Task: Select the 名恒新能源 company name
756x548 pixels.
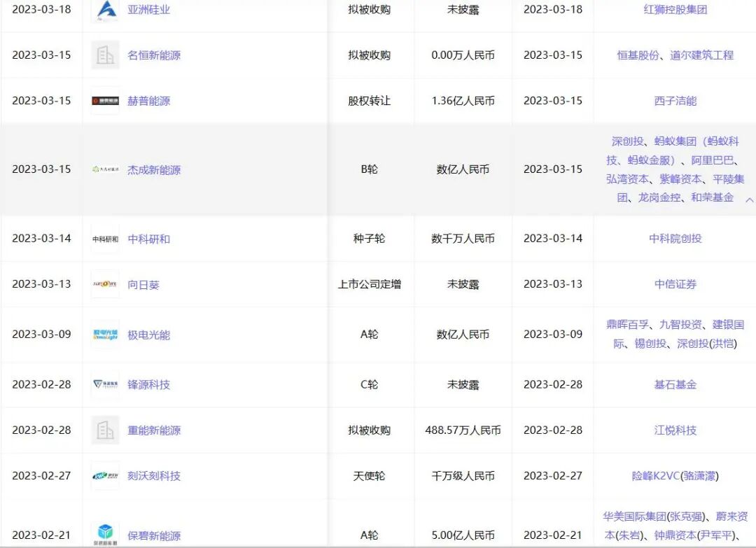Action: [x=155, y=55]
